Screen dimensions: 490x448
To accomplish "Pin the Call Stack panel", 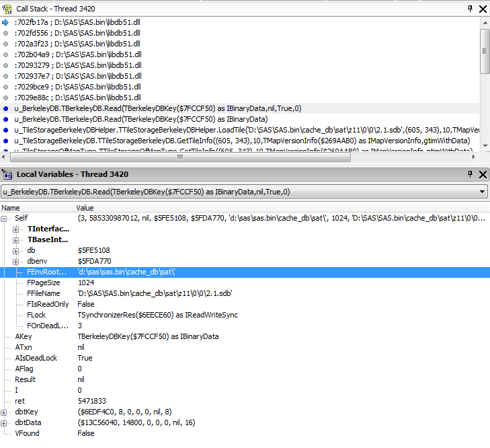I will pyautogui.click(x=470, y=9).
